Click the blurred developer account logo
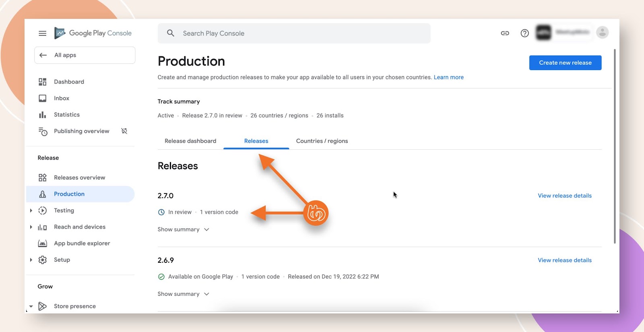 (543, 32)
